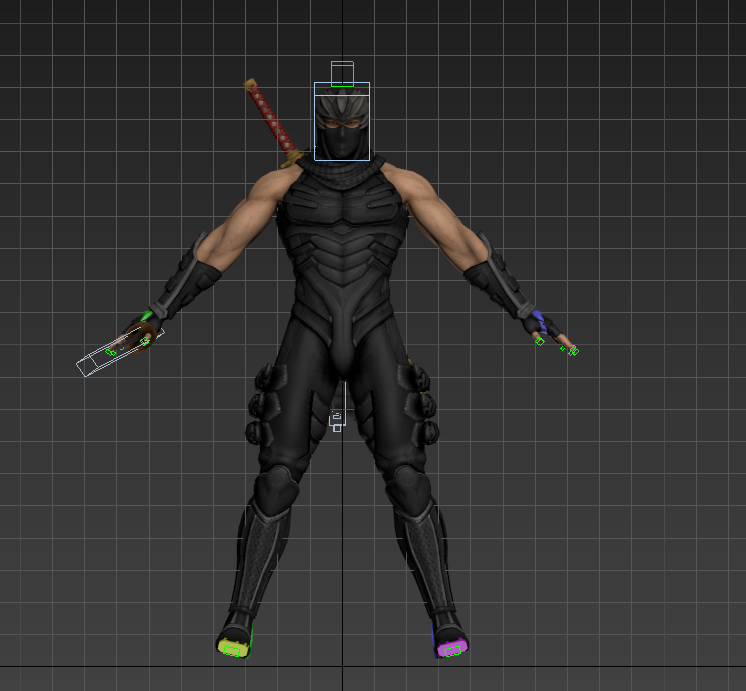
Task: Click the magenta toe bone on the right-side foot
Action: pyautogui.click(x=452, y=649)
